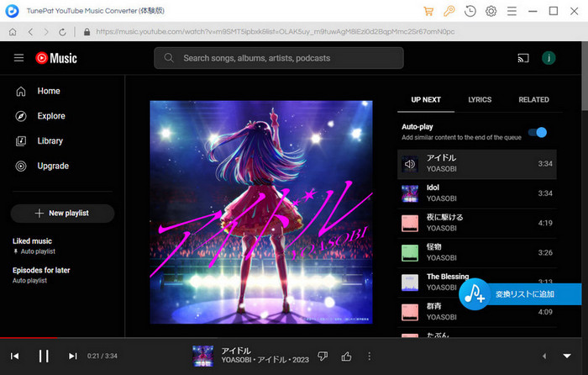Open TunePat settings gear

(491, 11)
